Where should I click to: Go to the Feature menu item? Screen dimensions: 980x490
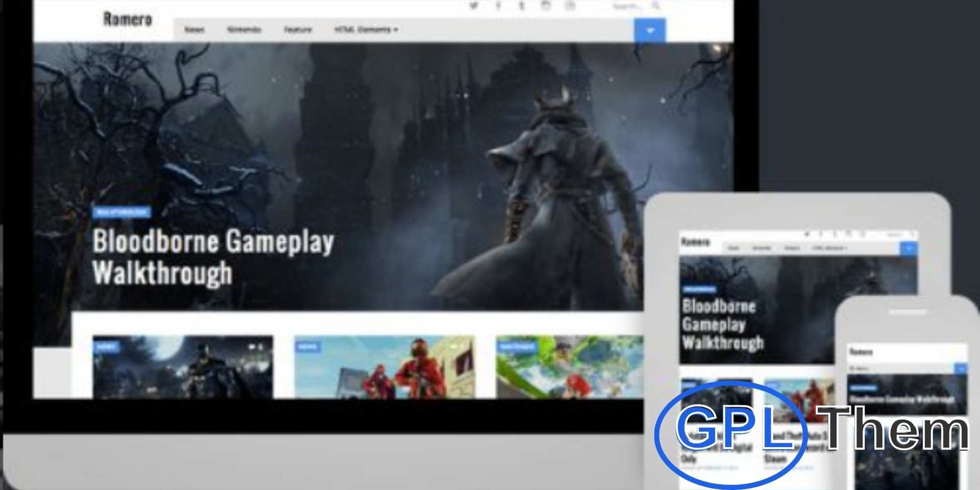pyautogui.click(x=298, y=29)
